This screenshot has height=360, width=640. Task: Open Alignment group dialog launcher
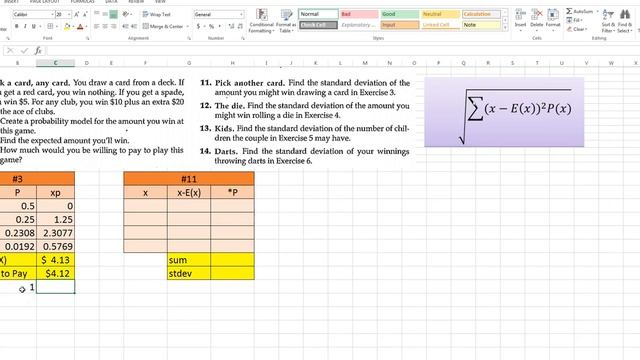tap(189, 38)
